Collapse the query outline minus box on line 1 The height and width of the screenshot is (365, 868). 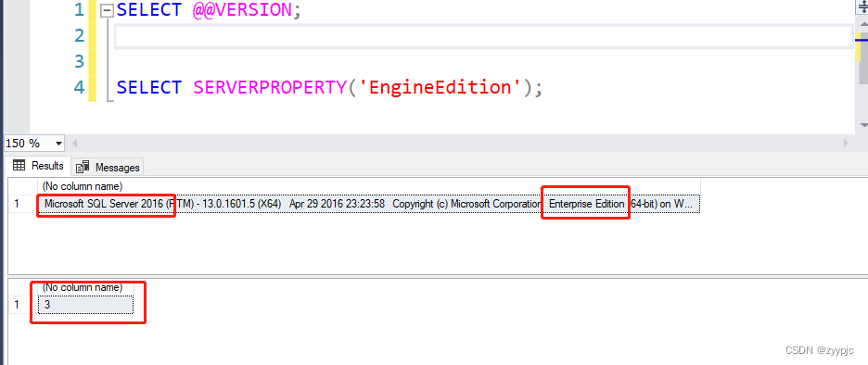(x=108, y=10)
